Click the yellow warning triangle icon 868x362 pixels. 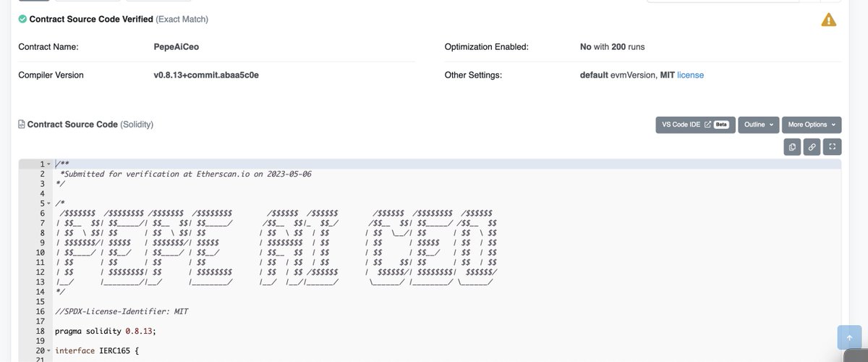tap(829, 20)
